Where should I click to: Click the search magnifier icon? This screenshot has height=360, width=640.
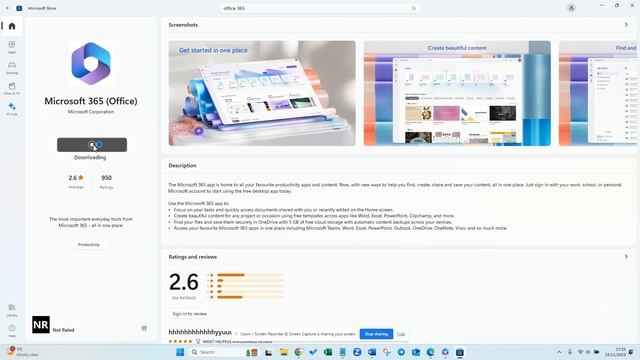coord(413,8)
